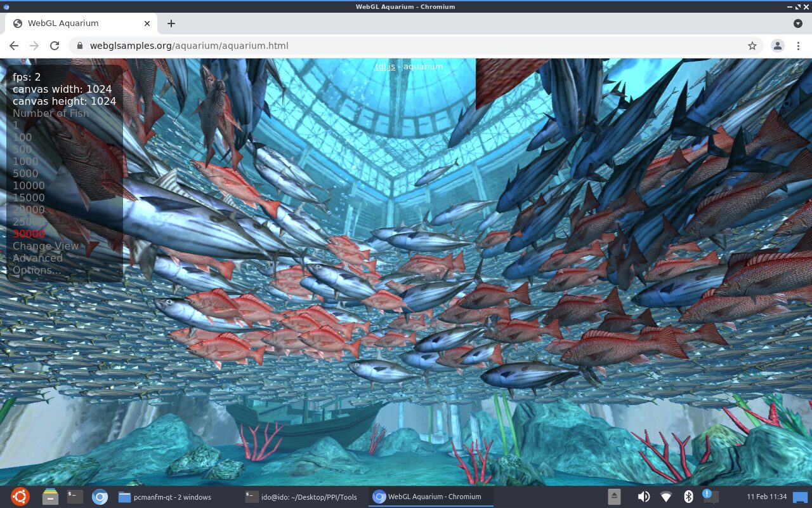The height and width of the screenshot is (508, 812).
Task: Open Options... in the aquarium panel
Action: [37, 270]
